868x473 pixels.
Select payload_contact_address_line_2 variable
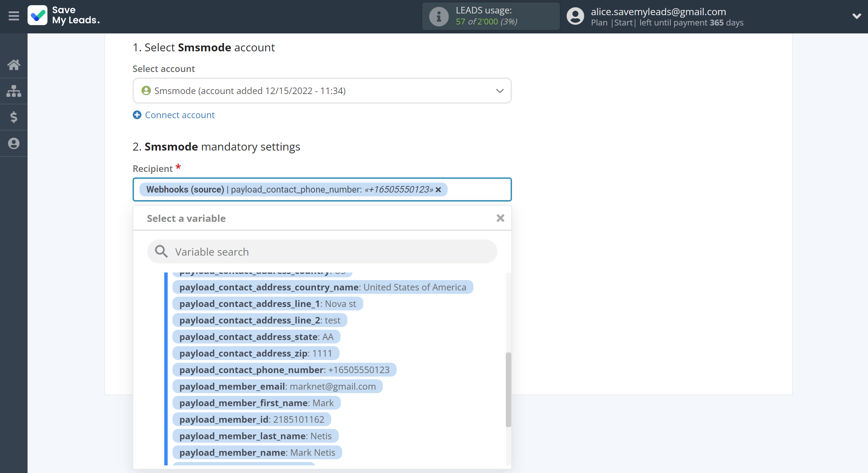260,320
